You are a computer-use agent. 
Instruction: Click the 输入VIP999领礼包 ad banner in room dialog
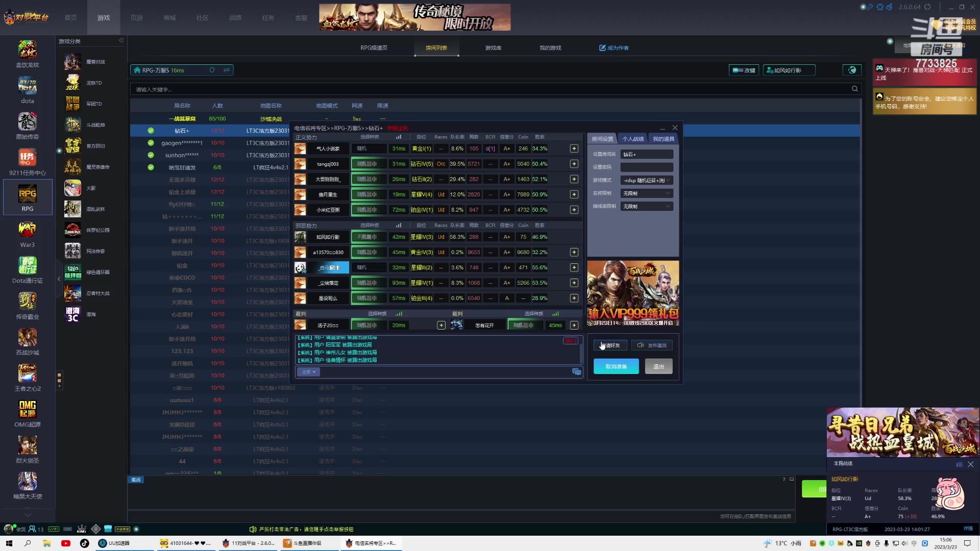click(x=633, y=293)
